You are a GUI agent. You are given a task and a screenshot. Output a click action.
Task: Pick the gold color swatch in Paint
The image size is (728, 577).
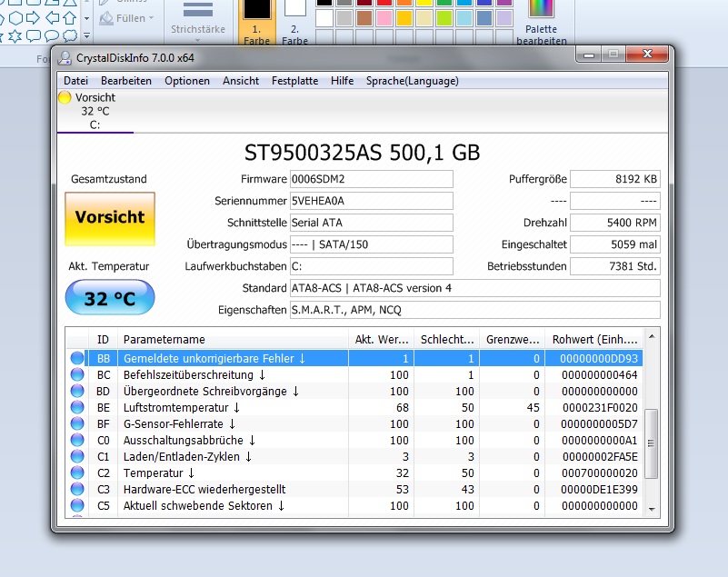404,18
